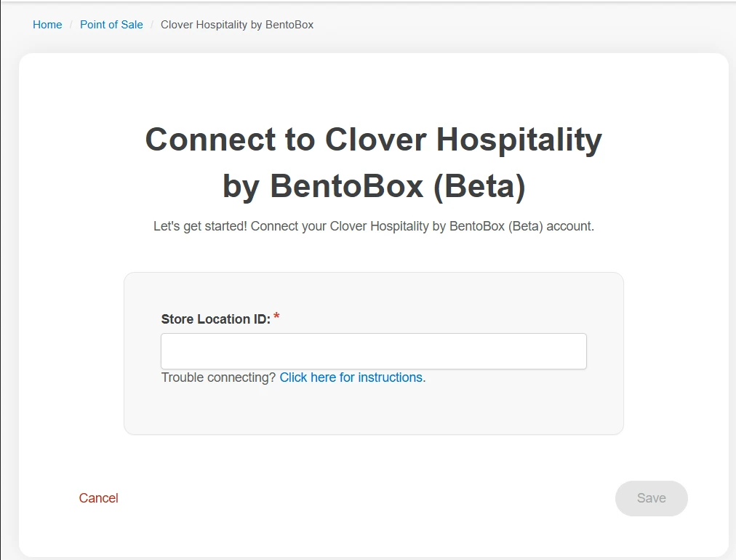Click empty gray form panel below instructions link

373,411
